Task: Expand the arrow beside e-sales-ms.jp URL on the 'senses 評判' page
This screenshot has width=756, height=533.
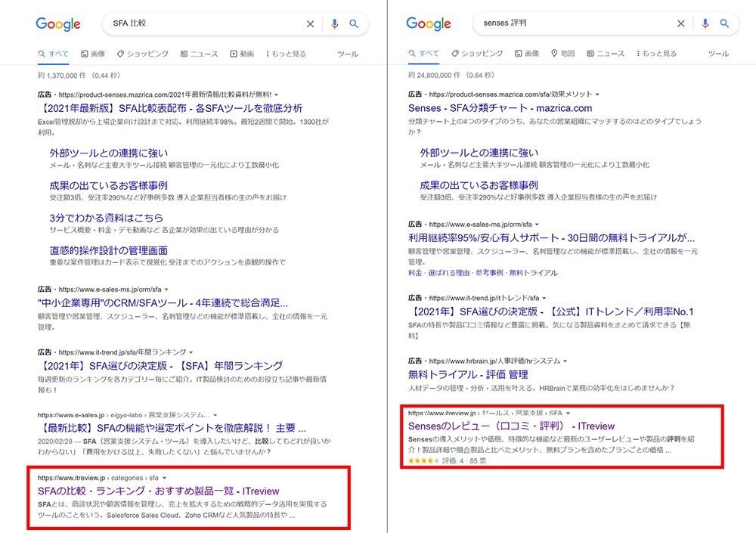Action: point(537,225)
